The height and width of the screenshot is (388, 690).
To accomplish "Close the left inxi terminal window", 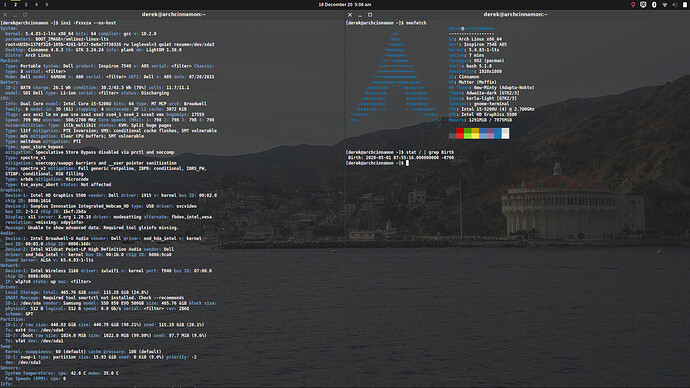I will [x=5, y=15].
